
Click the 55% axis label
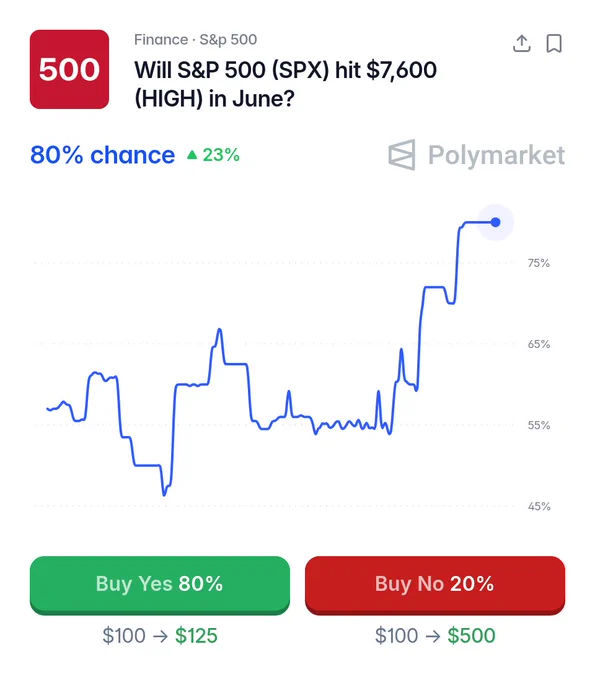click(x=539, y=425)
